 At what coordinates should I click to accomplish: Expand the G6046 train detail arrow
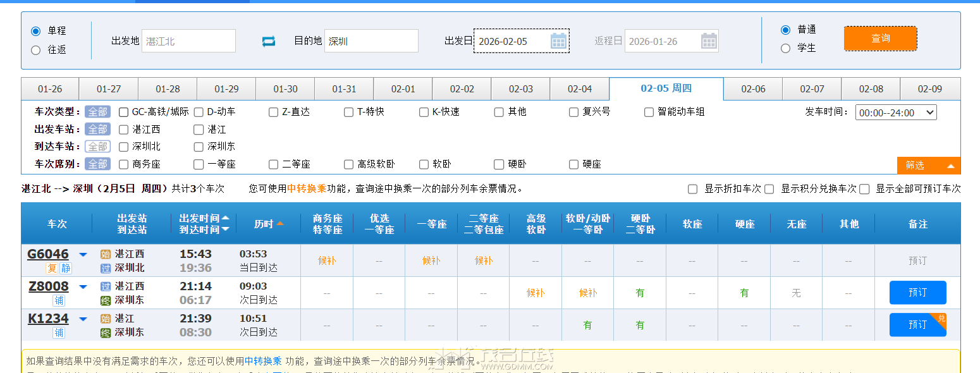(83, 254)
